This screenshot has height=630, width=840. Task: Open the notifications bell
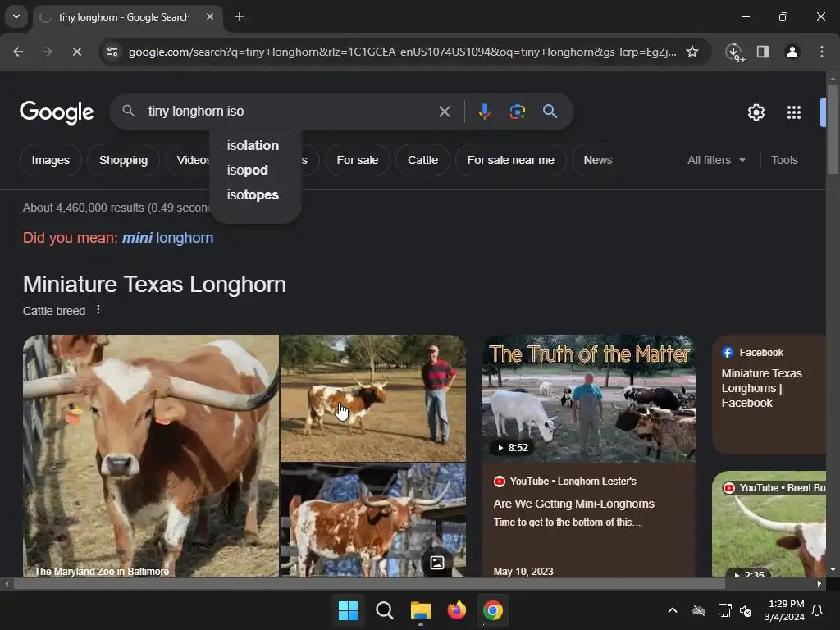(x=818, y=610)
